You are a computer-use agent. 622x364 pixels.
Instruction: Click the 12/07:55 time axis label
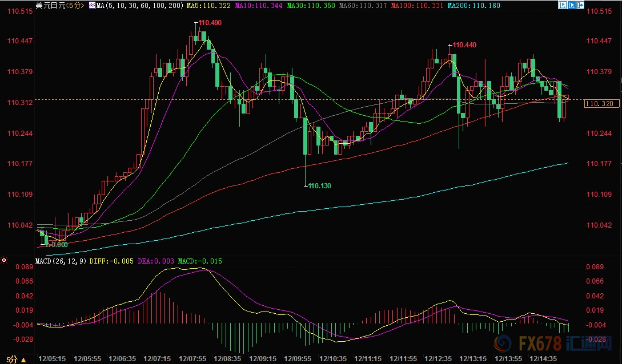(x=193, y=359)
